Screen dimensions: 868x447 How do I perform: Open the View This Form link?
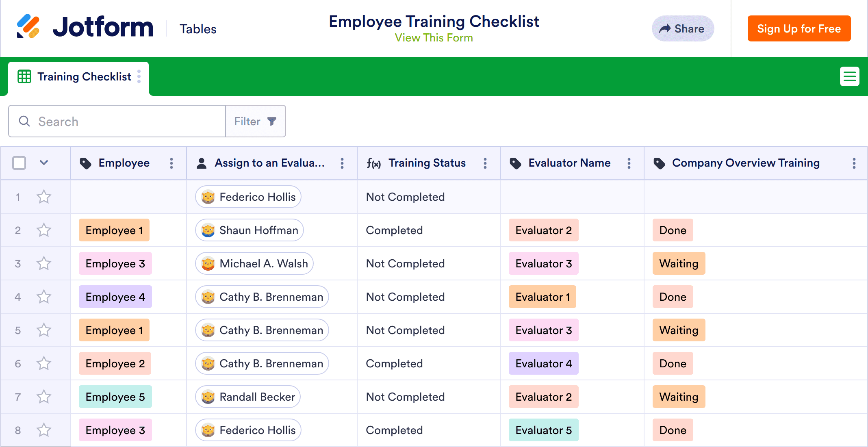click(x=434, y=38)
